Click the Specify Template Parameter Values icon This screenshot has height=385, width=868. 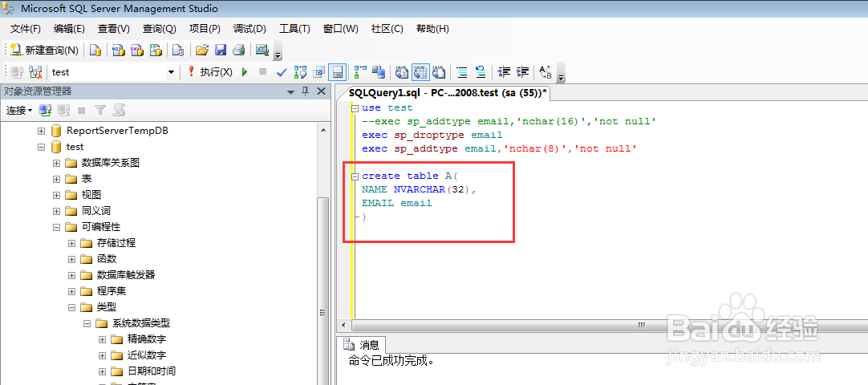(x=546, y=72)
